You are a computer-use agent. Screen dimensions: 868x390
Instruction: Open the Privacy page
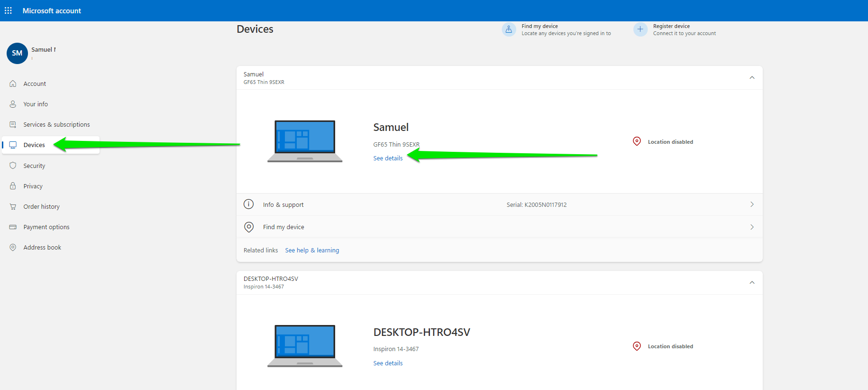[33, 186]
